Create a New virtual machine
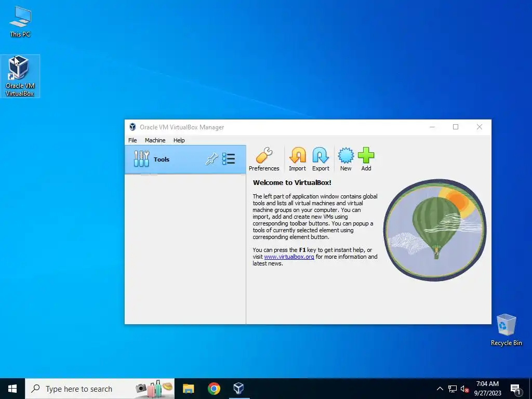 (345, 159)
